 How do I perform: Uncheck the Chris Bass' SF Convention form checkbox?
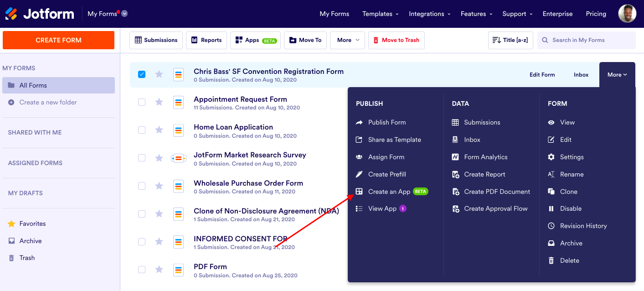pyautogui.click(x=142, y=74)
